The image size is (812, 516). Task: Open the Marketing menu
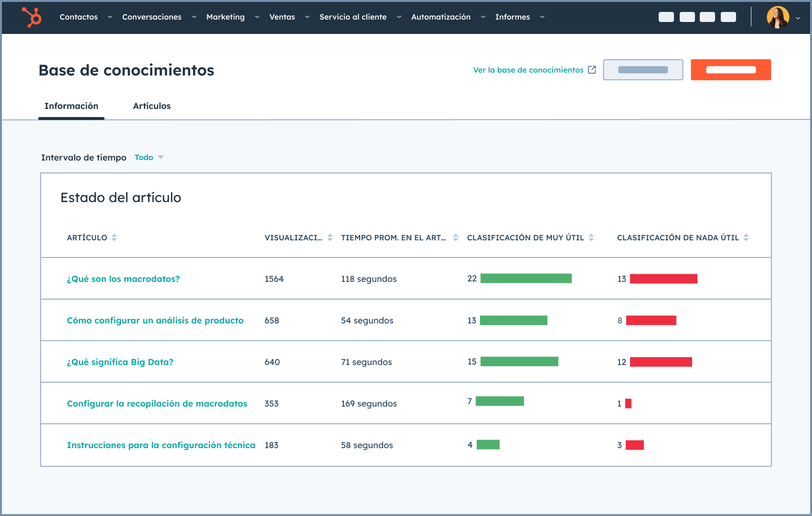[225, 17]
